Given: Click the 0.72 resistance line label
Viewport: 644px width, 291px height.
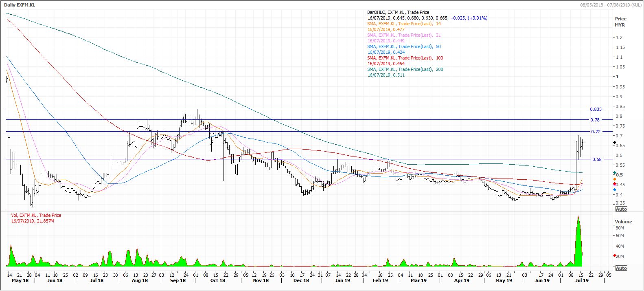Looking at the screenshot, I should (x=596, y=132).
